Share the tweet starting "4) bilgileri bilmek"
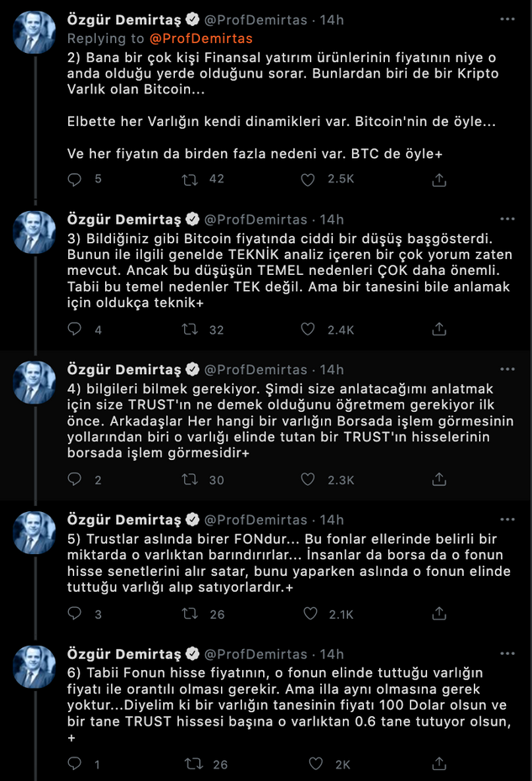 click(x=439, y=479)
